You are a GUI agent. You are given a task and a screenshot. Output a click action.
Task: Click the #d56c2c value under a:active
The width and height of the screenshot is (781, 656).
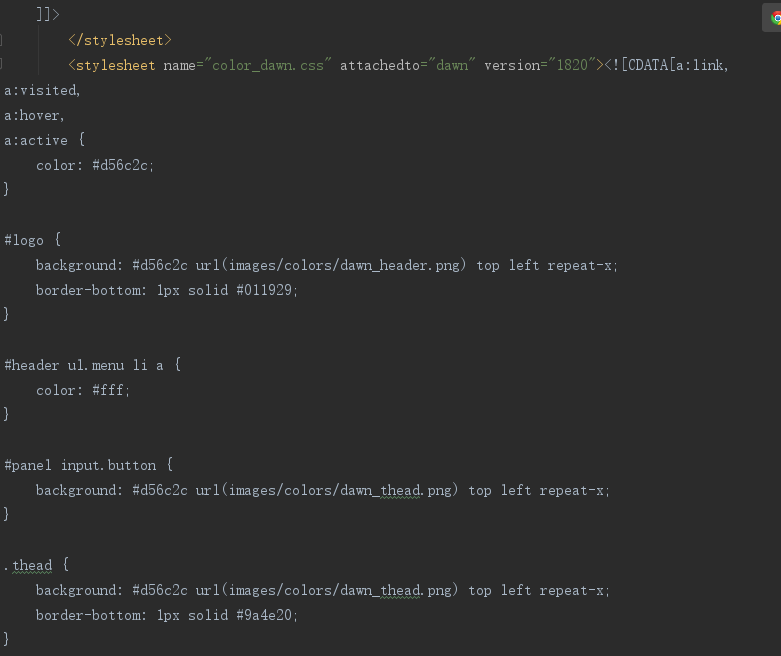click(120, 165)
